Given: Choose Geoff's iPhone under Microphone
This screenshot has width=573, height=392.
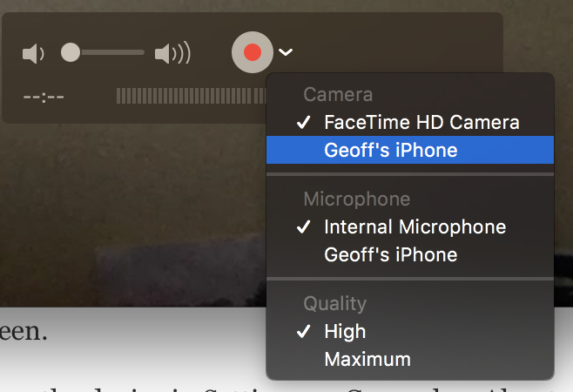Looking at the screenshot, I should 410,254.
